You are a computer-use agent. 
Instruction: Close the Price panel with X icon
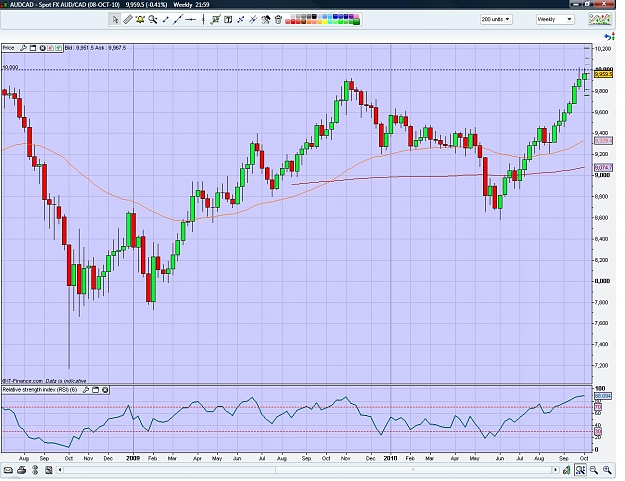42,48
